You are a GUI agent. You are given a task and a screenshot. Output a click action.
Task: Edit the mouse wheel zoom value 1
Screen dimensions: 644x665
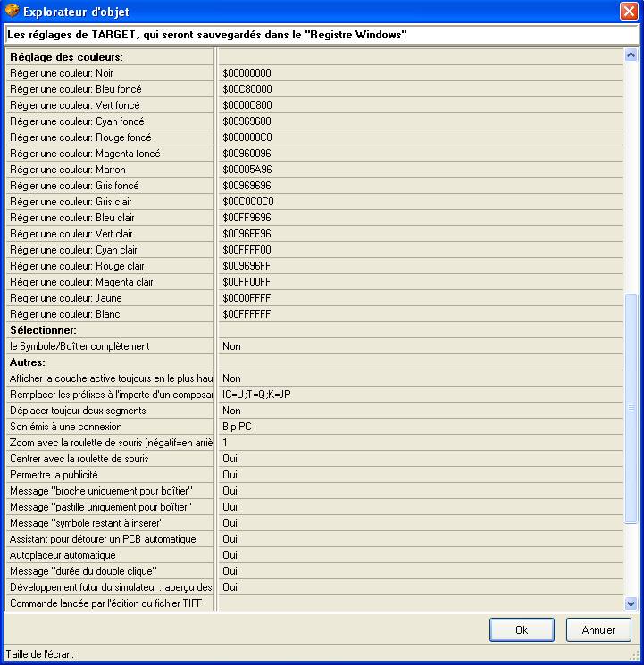[420, 443]
